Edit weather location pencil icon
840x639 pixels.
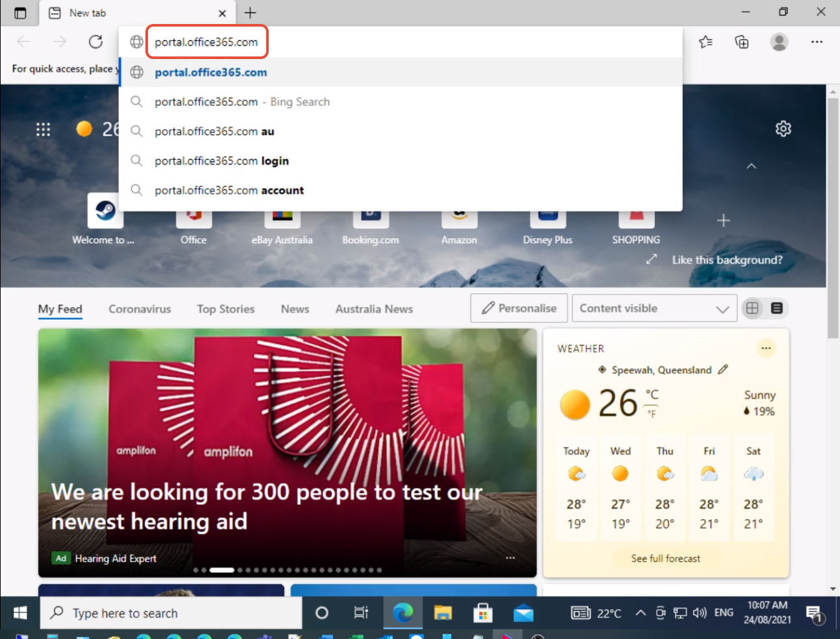723,370
